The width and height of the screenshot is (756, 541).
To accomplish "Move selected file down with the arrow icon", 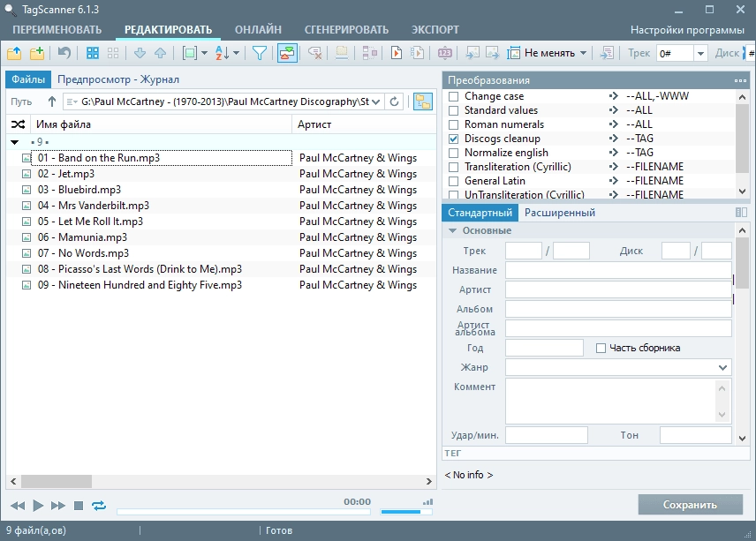I will 140,53.
